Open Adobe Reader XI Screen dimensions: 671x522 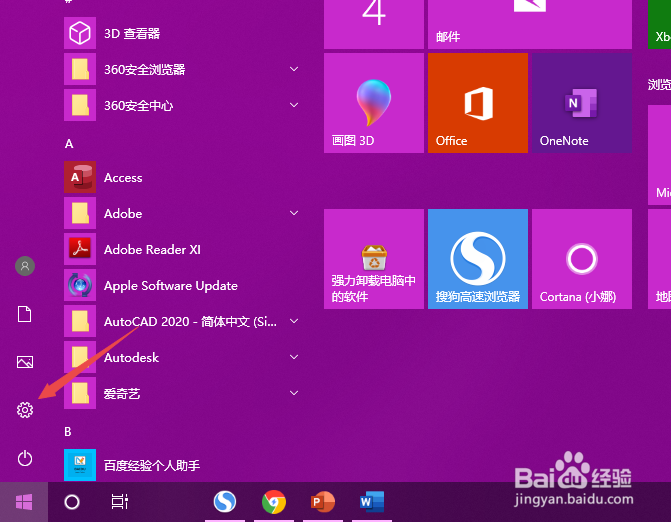point(182,249)
